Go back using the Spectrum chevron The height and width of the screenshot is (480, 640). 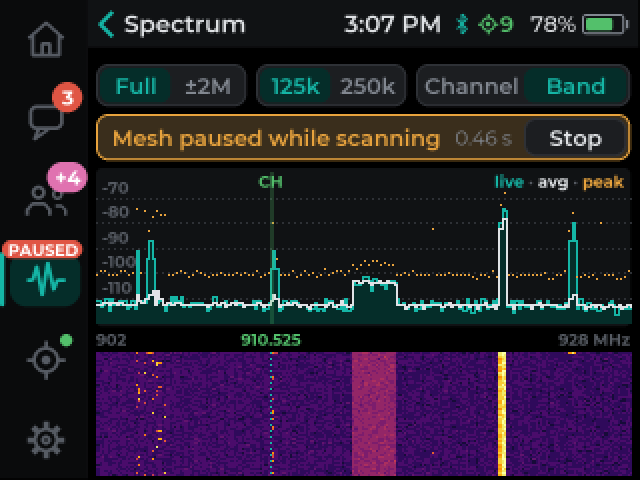coord(106,24)
